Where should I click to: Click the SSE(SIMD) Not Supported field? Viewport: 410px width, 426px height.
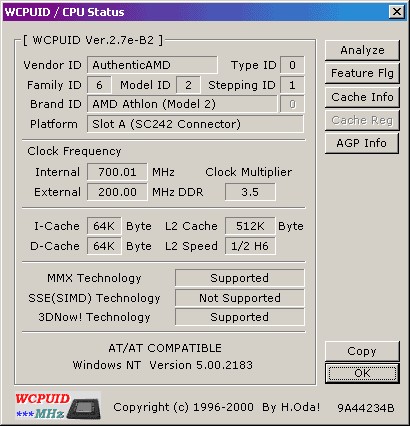[239, 298]
